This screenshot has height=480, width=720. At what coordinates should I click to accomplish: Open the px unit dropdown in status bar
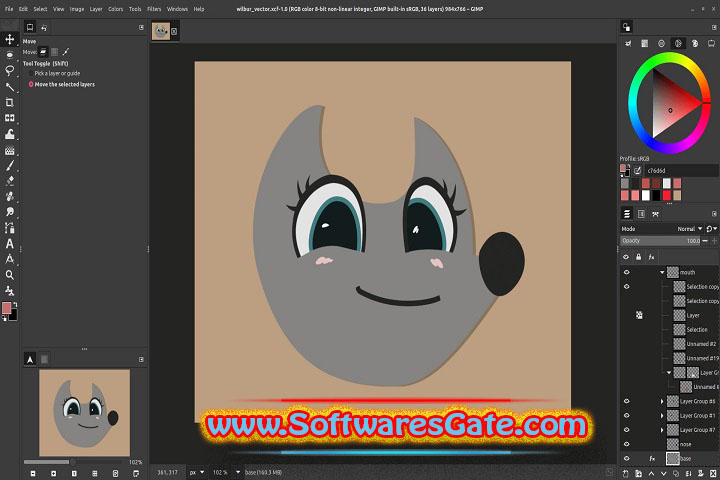[x=197, y=472]
